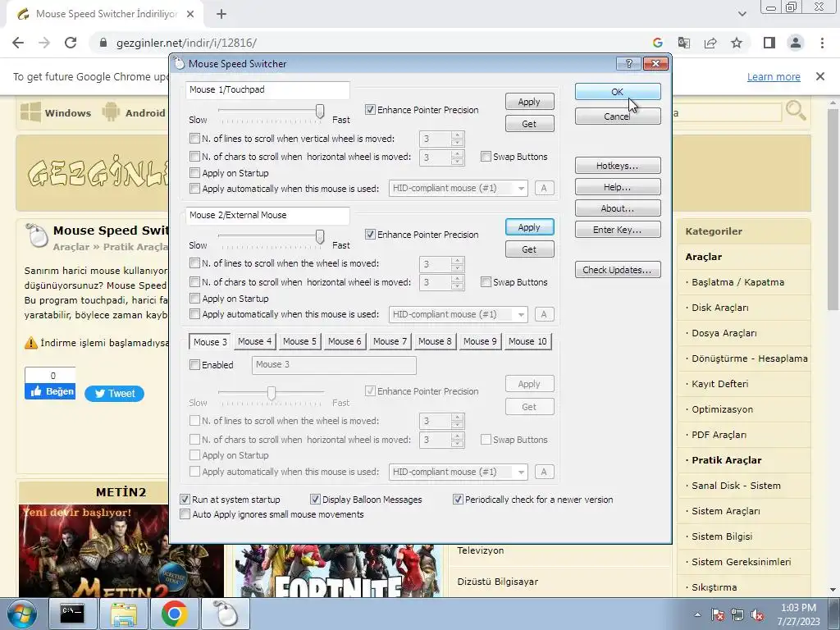Select the Mouse 6 tab
The height and width of the screenshot is (630, 840).
345,341
